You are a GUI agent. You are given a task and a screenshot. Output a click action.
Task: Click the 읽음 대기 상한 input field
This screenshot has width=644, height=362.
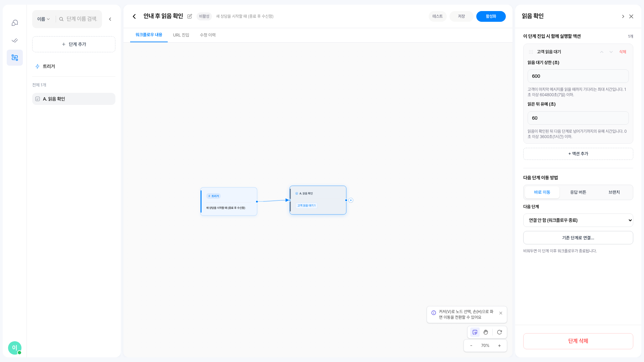(578, 76)
